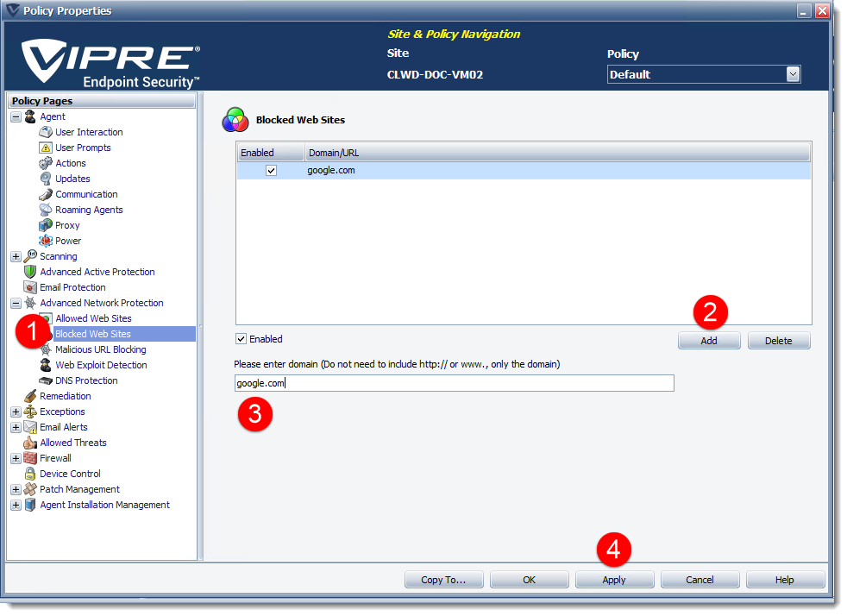This screenshot has height=616, width=847.
Task: Click the Device Control padlock icon
Action: point(30,474)
